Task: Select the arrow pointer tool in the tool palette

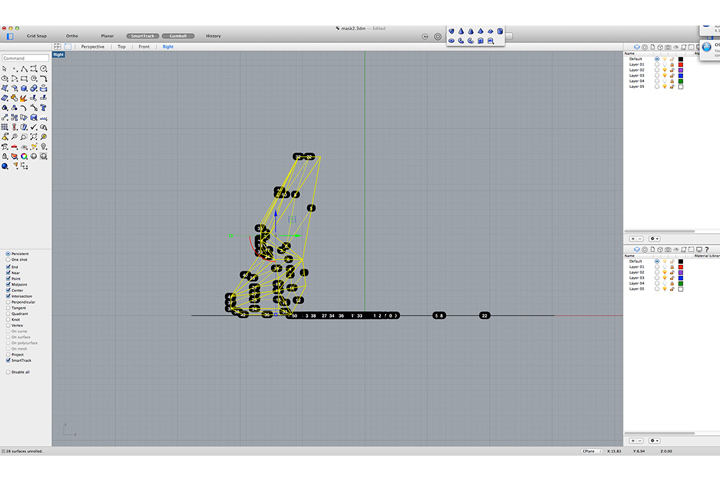Action: pyautogui.click(x=5, y=69)
